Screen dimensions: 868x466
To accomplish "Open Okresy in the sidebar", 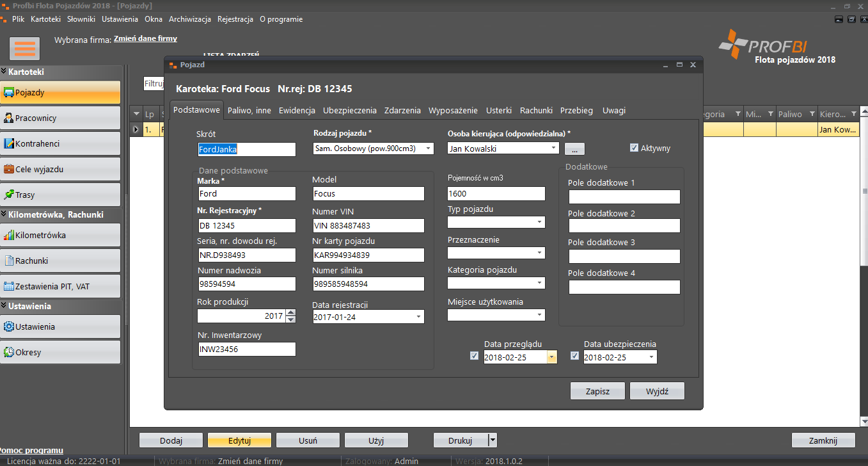I will pos(60,352).
